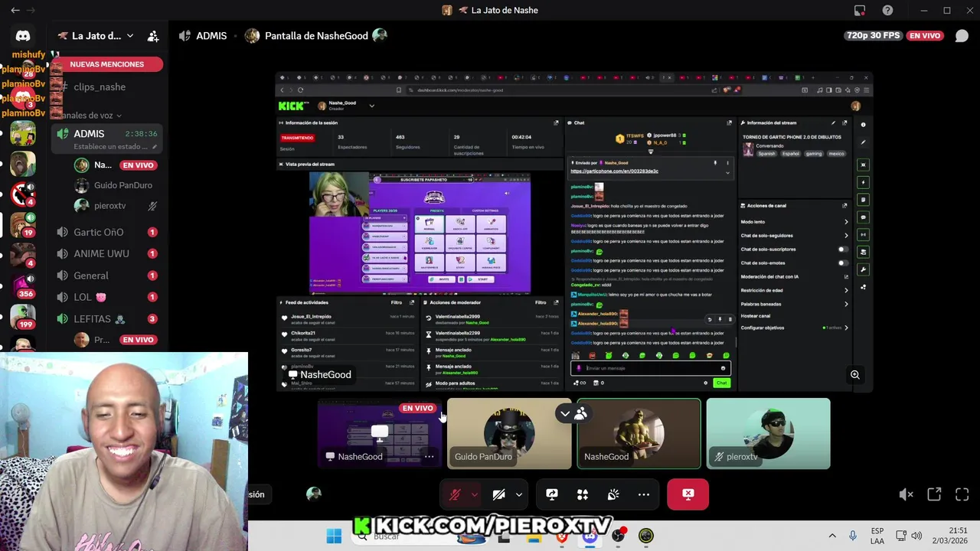Show the members list icon above tiles
The width and height of the screenshot is (980, 551).
[580, 414]
